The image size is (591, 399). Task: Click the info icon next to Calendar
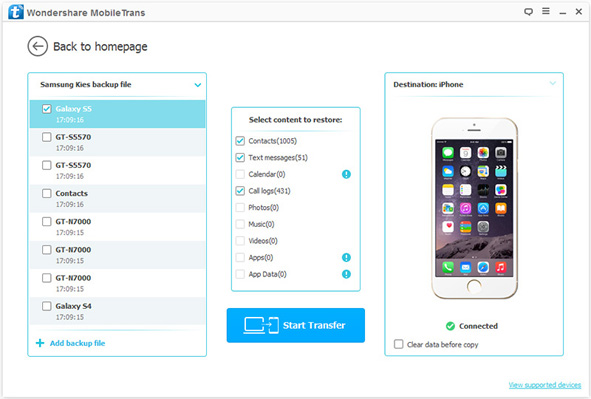pos(346,174)
